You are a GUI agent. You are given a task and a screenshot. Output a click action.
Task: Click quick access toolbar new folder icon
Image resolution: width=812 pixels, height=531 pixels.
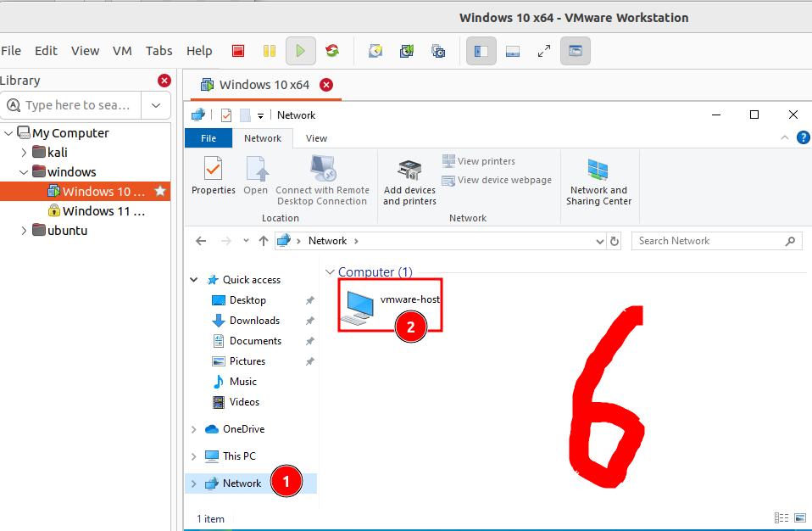(x=246, y=115)
